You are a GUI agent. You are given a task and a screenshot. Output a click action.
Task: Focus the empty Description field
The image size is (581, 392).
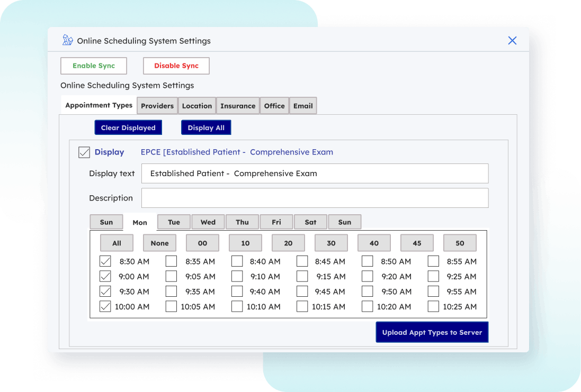pyautogui.click(x=315, y=198)
